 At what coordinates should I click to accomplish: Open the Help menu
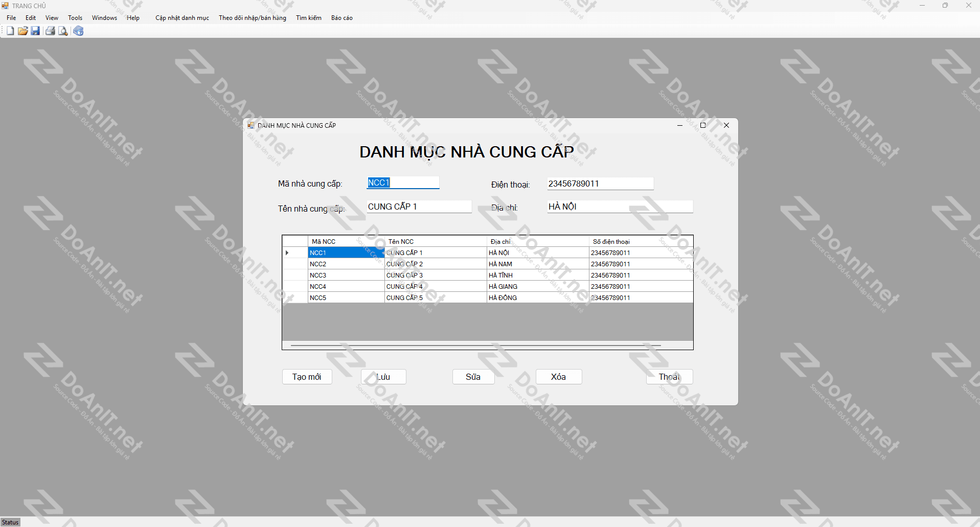pos(133,18)
